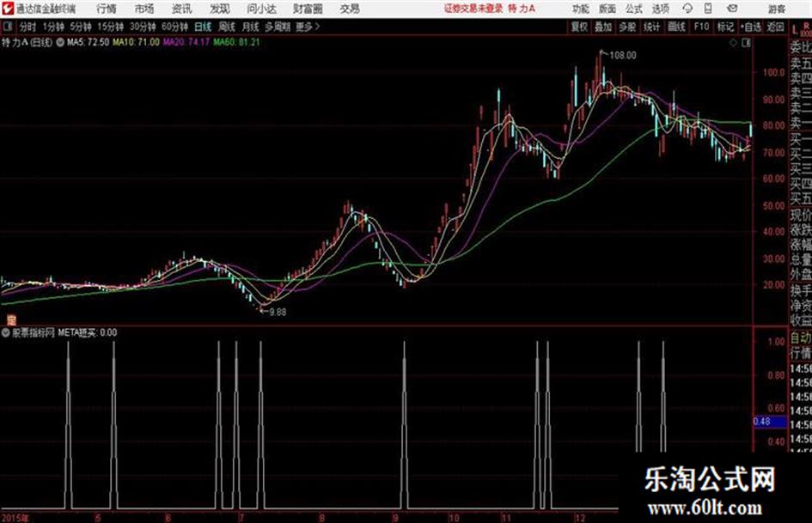Click the 108.00 high price label
The width and height of the screenshot is (812, 523).
click(623, 56)
